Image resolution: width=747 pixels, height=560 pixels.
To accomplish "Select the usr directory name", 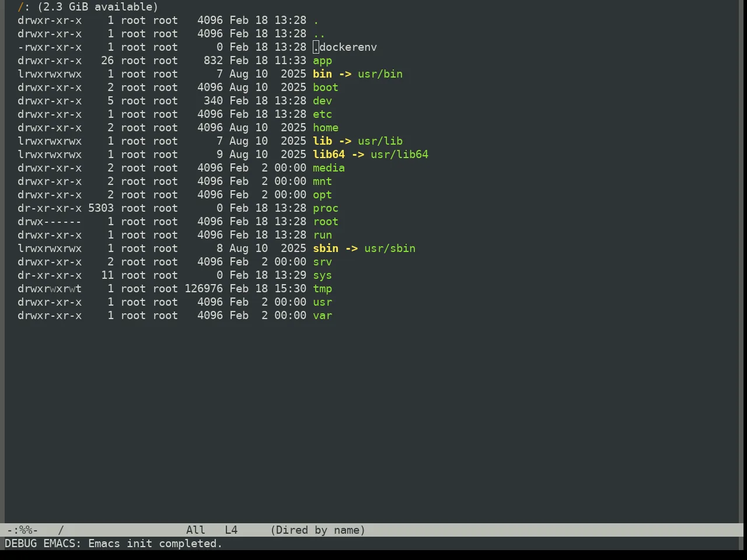I will 322,302.
